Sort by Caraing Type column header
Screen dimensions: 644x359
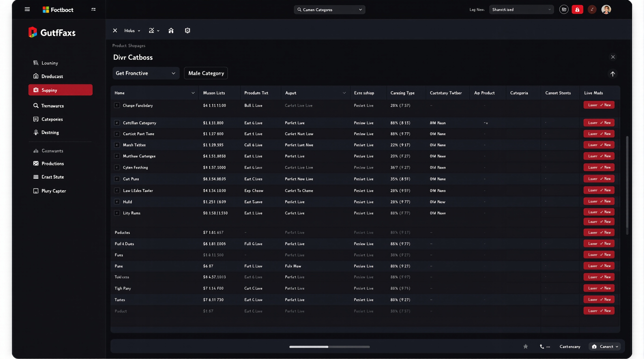pyautogui.click(x=402, y=93)
